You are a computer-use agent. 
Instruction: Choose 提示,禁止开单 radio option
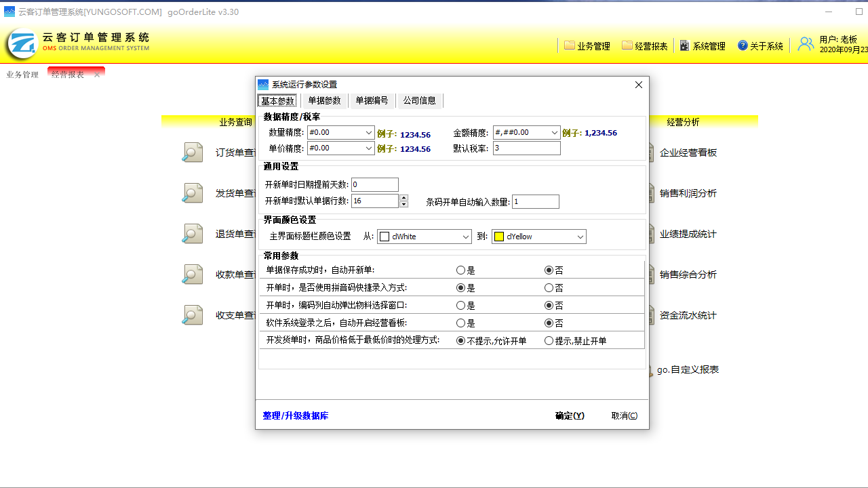click(549, 341)
